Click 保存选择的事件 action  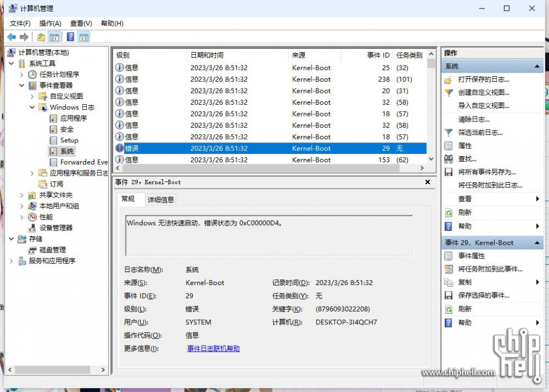point(483,296)
